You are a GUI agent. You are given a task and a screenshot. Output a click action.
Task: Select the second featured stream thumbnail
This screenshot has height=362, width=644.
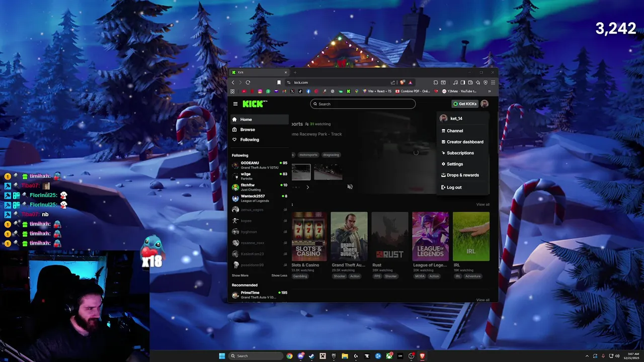328,172
